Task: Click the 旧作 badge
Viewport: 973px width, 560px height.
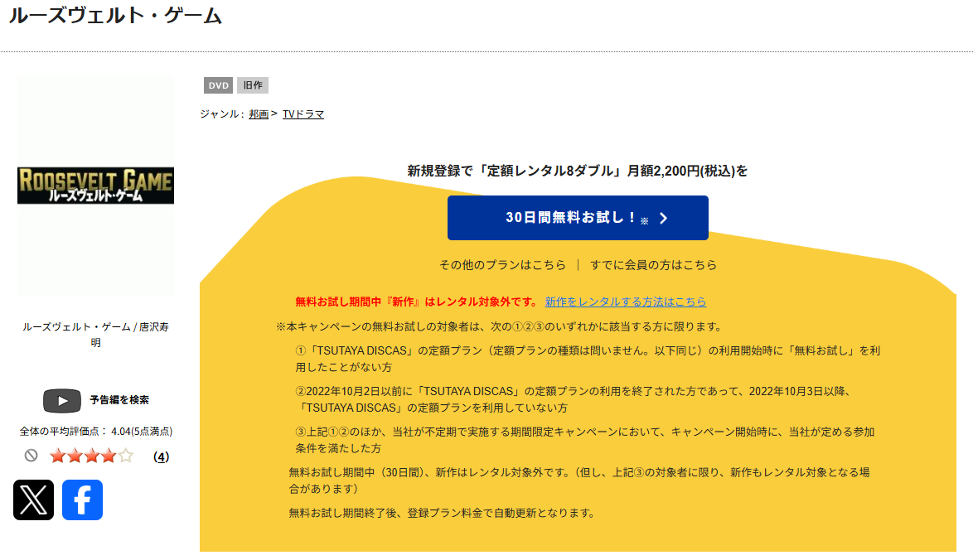Action: pos(253,85)
